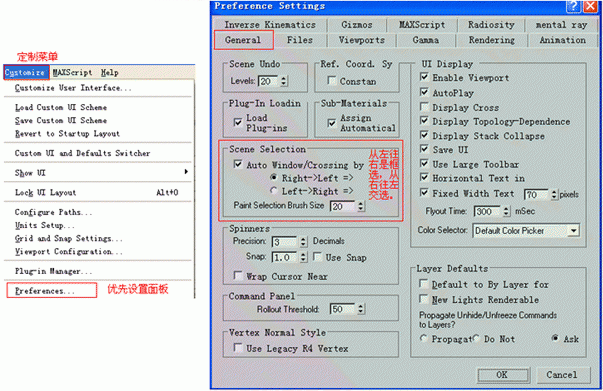Select the Ask radio option

click(555, 338)
